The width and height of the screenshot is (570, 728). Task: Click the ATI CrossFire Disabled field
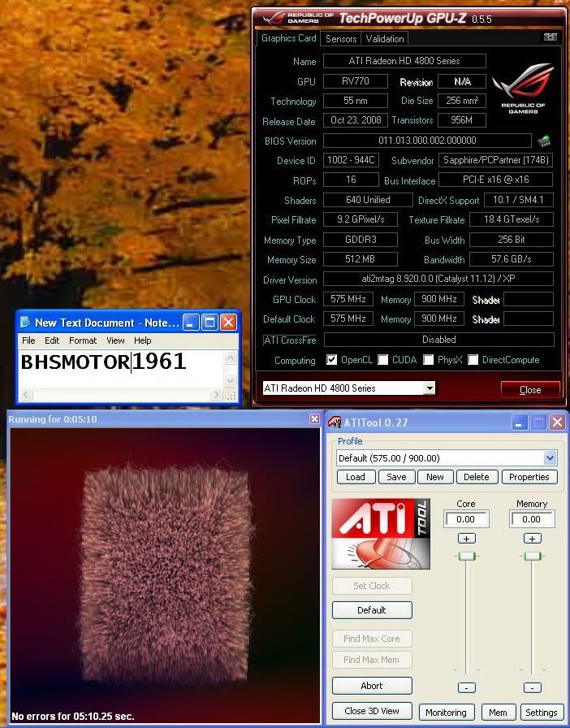(x=438, y=340)
